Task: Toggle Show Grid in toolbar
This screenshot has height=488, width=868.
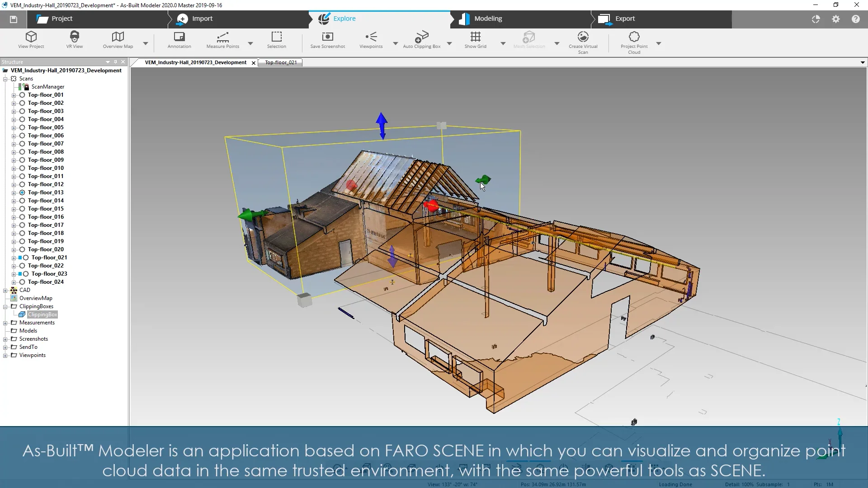Action: click(475, 37)
